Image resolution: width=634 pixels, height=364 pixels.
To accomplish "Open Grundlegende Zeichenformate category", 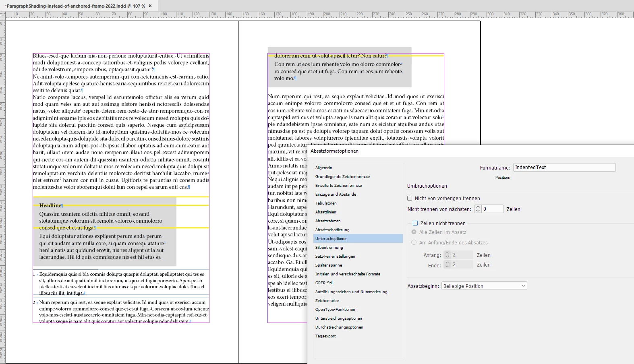I will point(358,176).
